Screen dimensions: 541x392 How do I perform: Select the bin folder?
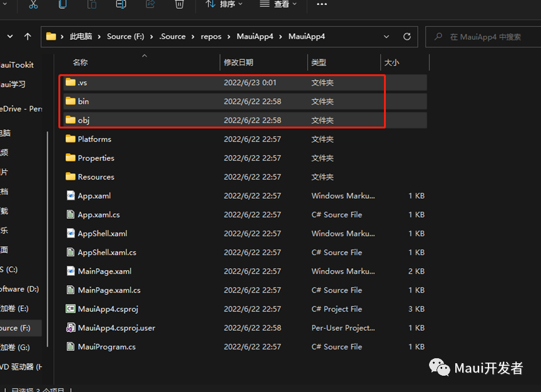coord(83,101)
